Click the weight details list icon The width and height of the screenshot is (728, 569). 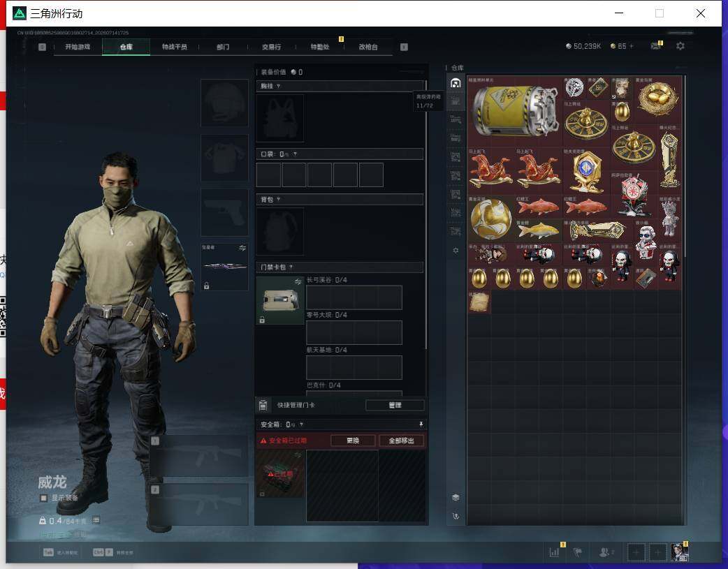pos(96,520)
